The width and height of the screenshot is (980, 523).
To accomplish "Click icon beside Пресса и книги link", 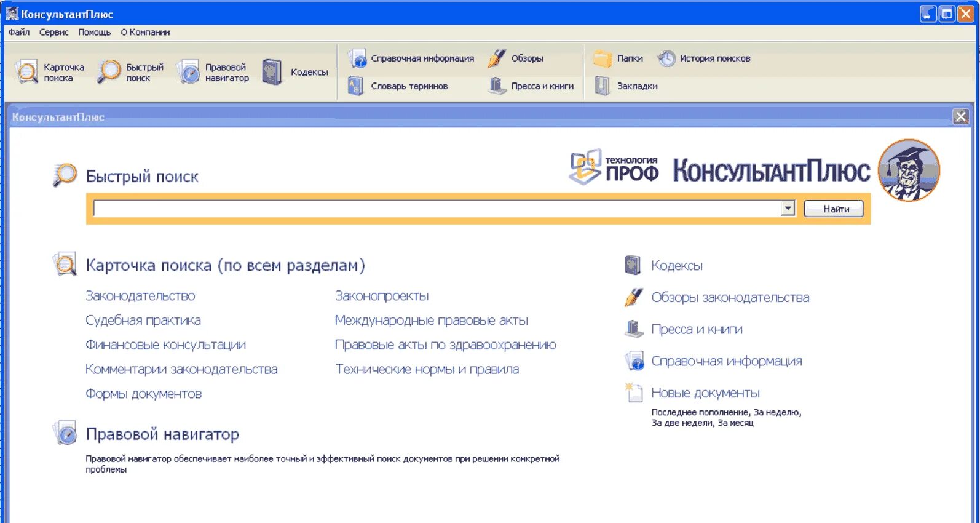I will (x=633, y=329).
